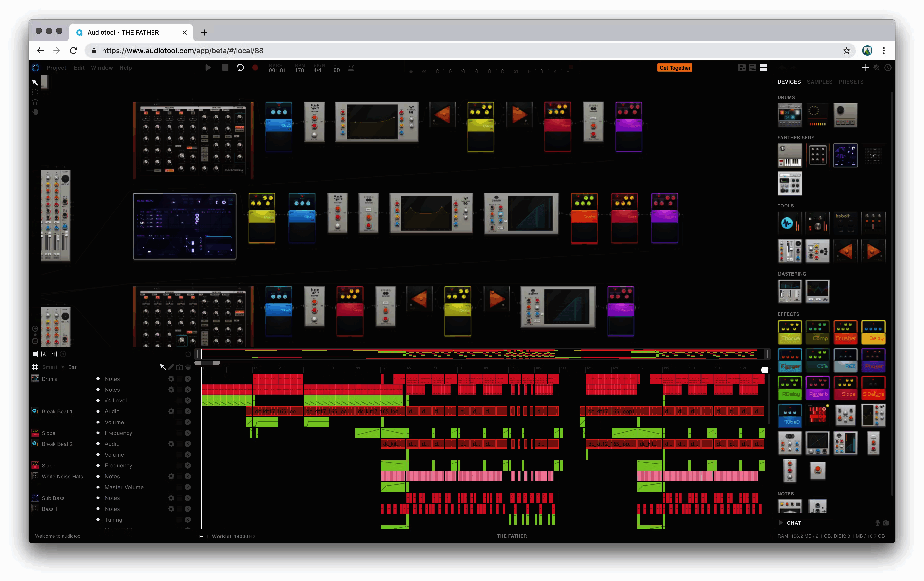Expand settings gear on the Drums Notes track

click(x=171, y=379)
